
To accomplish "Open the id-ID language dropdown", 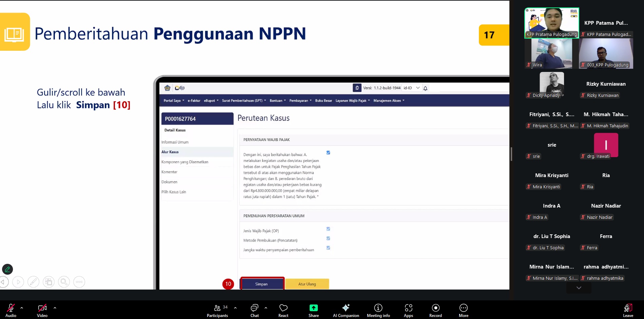I will click(411, 88).
